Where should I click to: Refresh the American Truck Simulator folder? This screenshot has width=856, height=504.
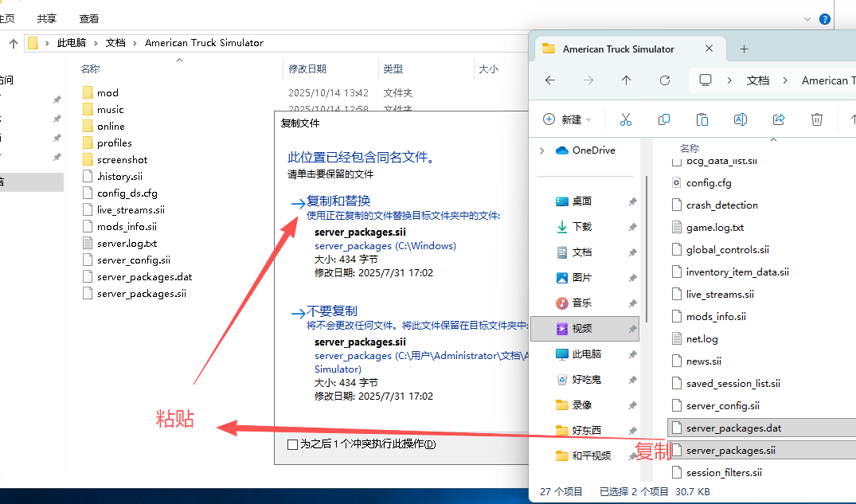665,80
